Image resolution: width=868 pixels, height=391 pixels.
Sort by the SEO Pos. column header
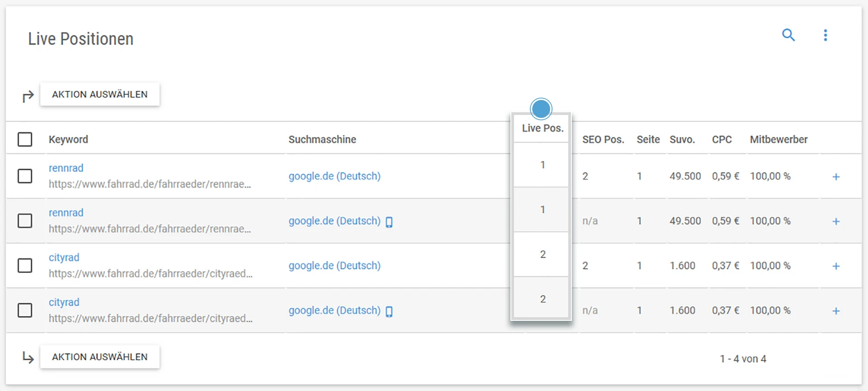coord(603,139)
